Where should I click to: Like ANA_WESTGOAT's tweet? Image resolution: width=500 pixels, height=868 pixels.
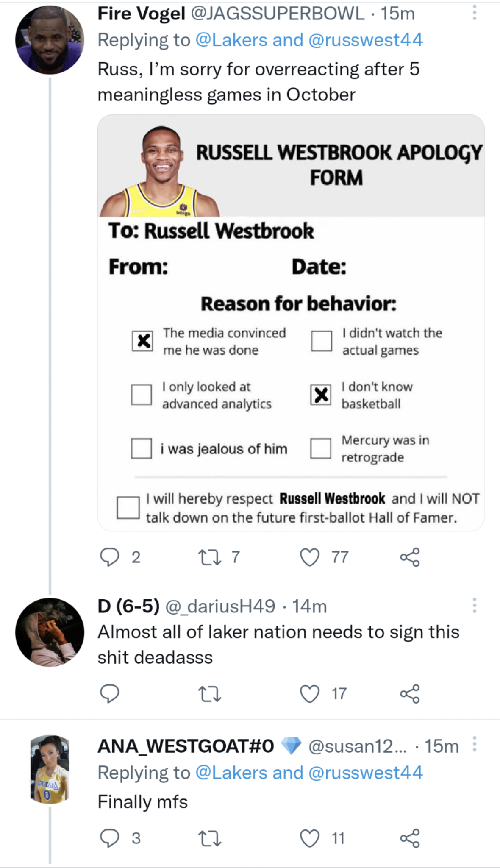pos(311,838)
